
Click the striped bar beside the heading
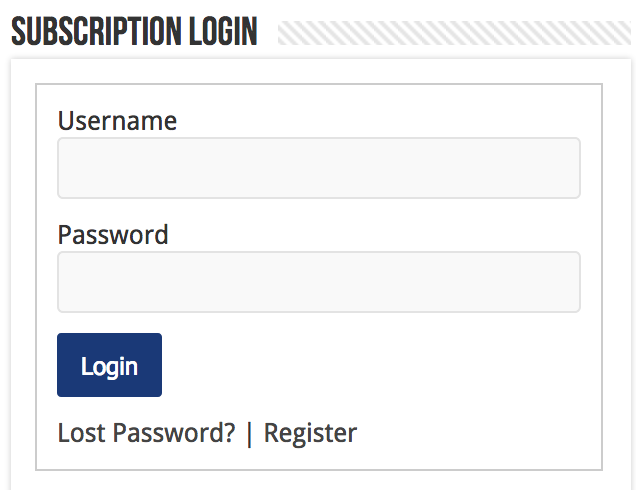pyautogui.click(x=454, y=33)
